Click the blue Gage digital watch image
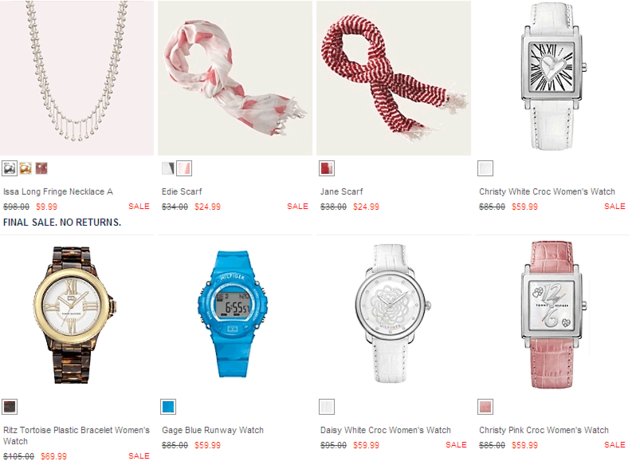This screenshot has height=473, width=640. [233, 313]
